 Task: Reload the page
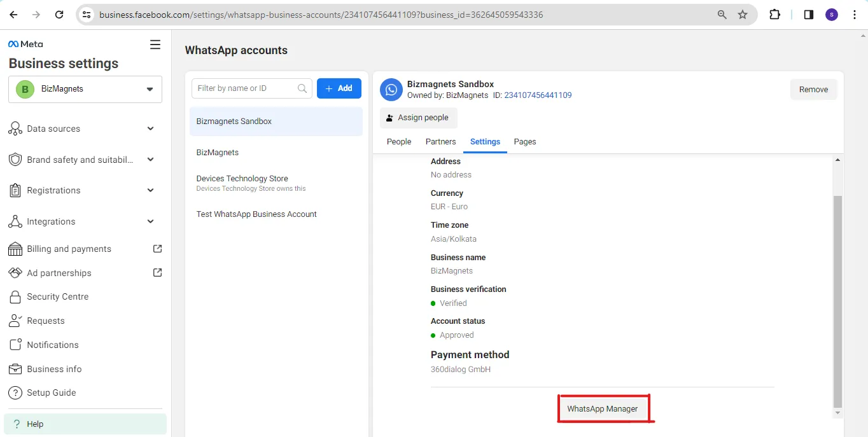point(59,14)
